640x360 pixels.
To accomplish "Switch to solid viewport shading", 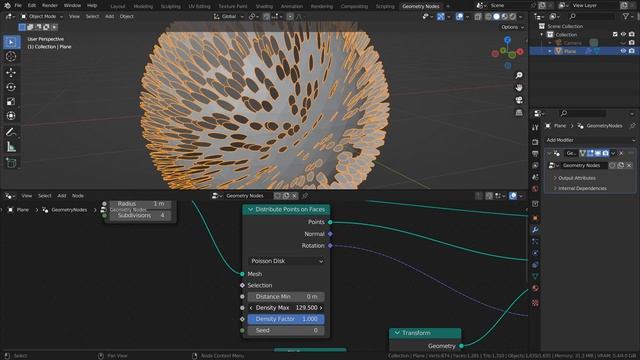I will (x=496, y=17).
